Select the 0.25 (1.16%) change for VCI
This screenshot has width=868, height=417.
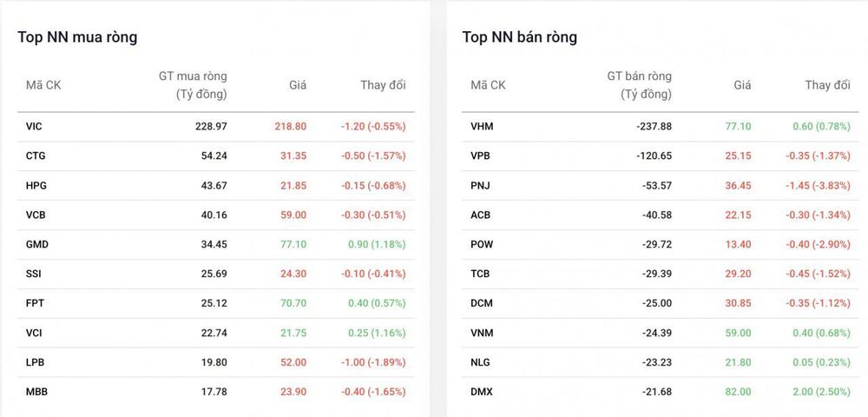pos(377,333)
